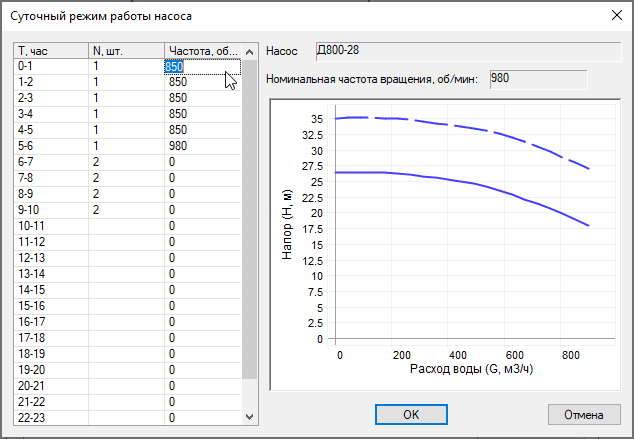Screen dimensions: 634x439
Task: Click the frequency edit field for hour 0-1
Action: (202, 66)
